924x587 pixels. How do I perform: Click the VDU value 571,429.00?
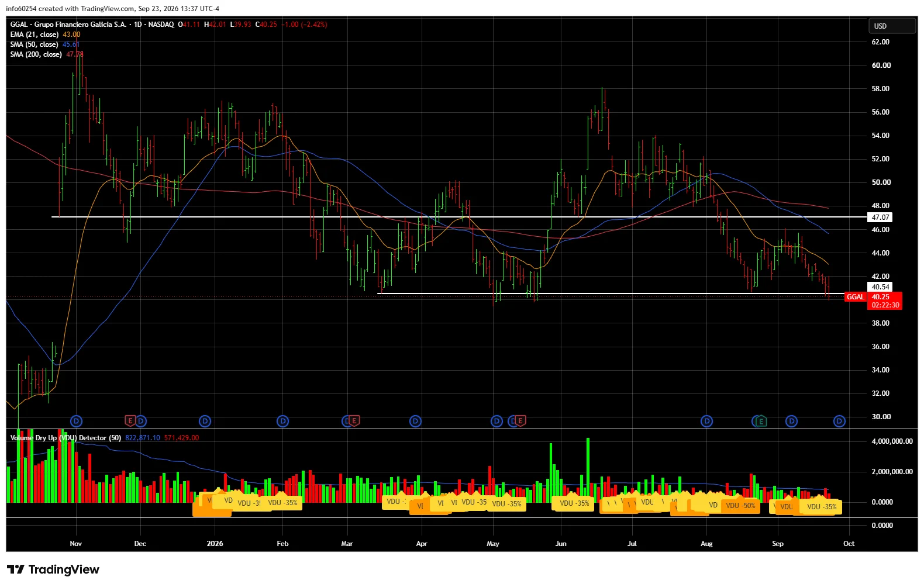coord(181,438)
